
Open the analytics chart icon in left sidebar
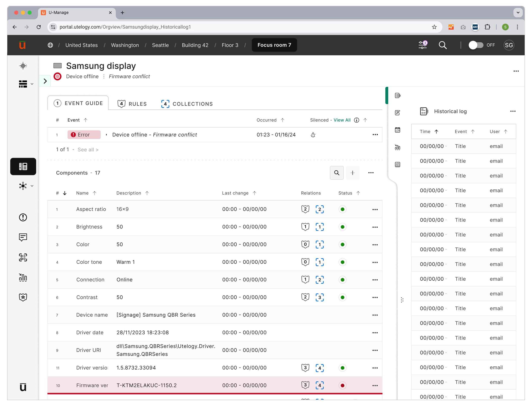tap(23, 277)
